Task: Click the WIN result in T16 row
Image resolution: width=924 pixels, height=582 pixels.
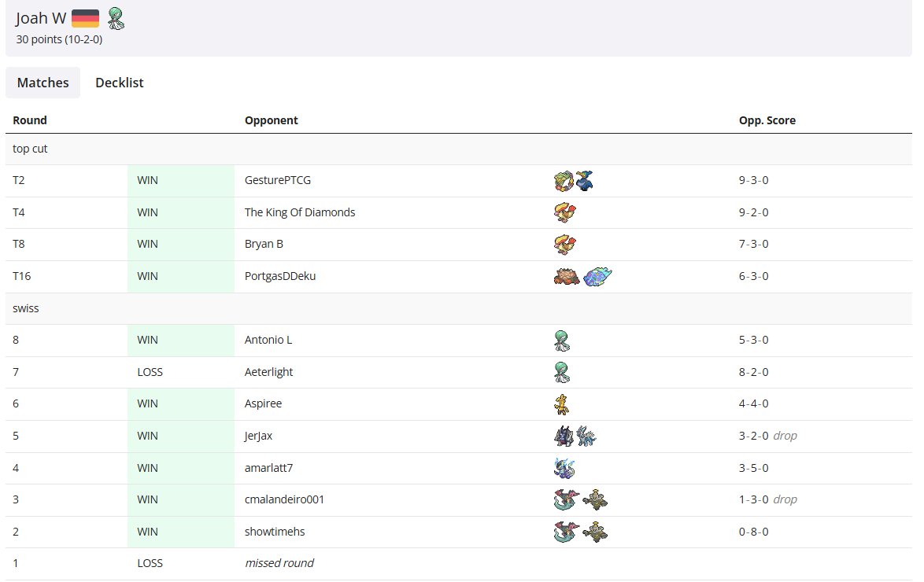Action: (x=147, y=276)
